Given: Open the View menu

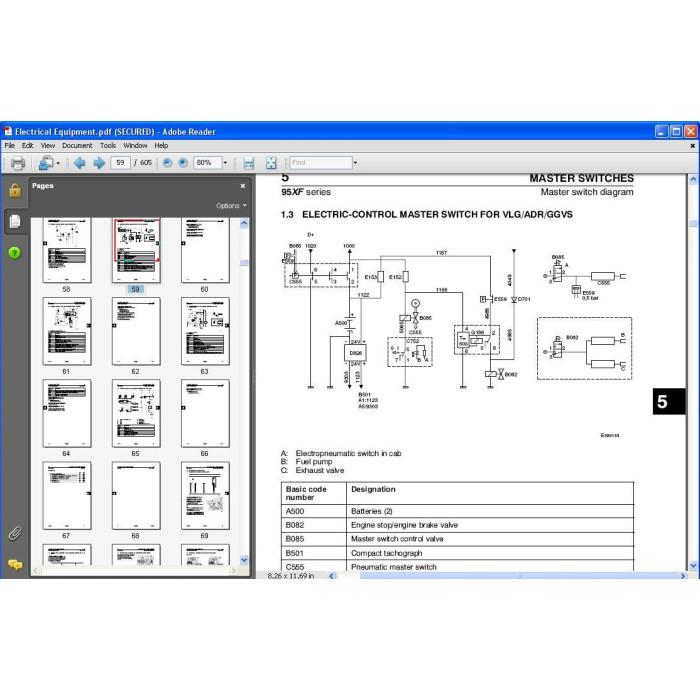Looking at the screenshot, I should pyautogui.click(x=48, y=146).
